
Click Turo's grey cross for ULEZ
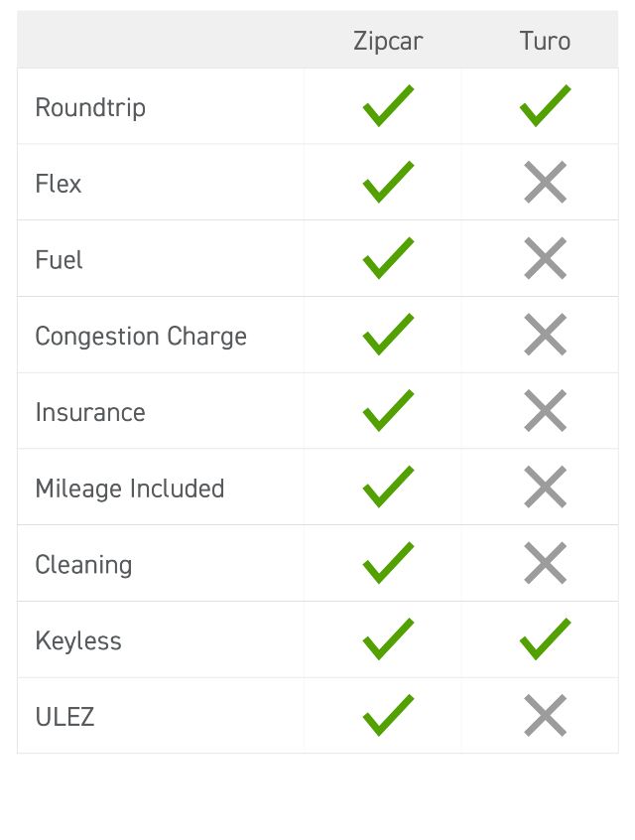pyautogui.click(x=545, y=716)
